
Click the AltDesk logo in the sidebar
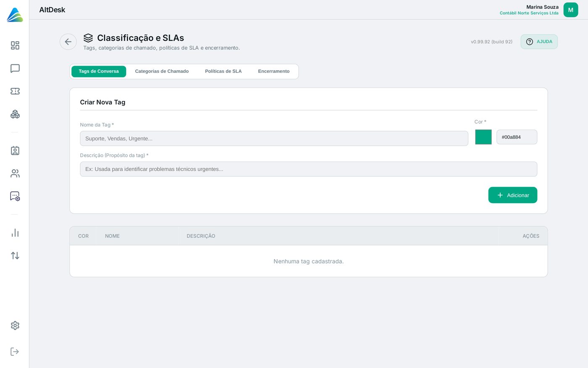(x=15, y=15)
